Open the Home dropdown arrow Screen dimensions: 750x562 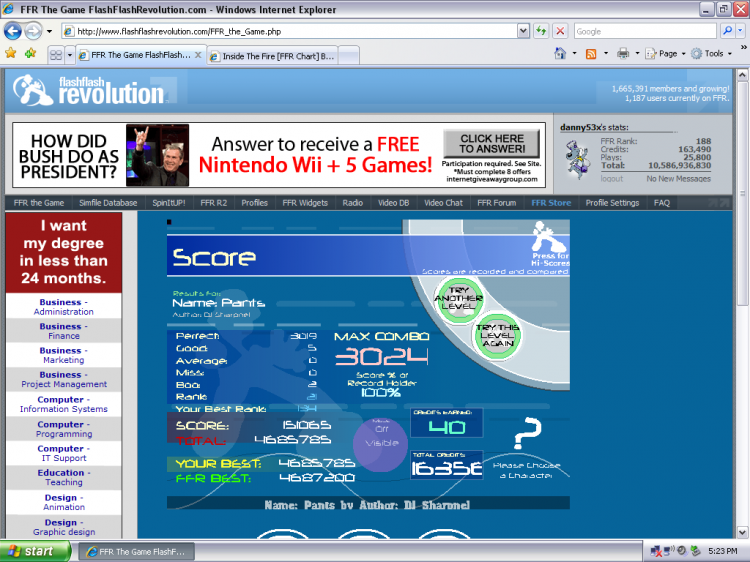pyautogui.click(x=574, y=54)
